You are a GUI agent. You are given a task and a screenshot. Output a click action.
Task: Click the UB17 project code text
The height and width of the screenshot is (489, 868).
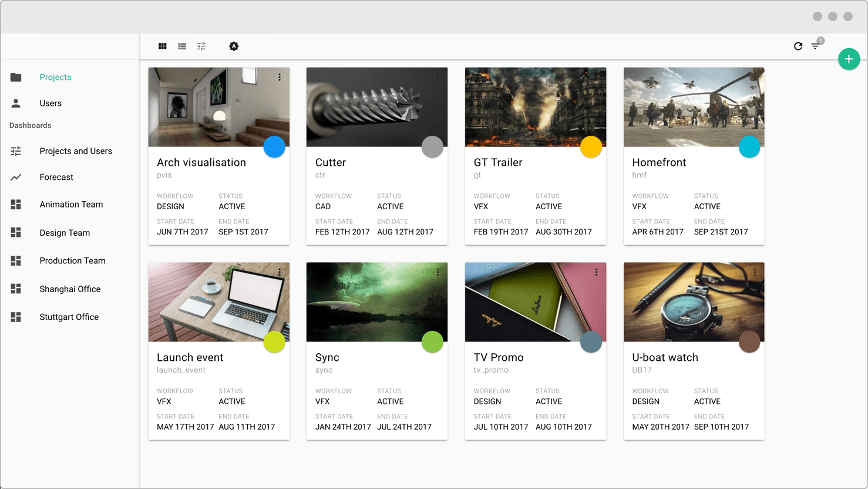coord(642,370)
